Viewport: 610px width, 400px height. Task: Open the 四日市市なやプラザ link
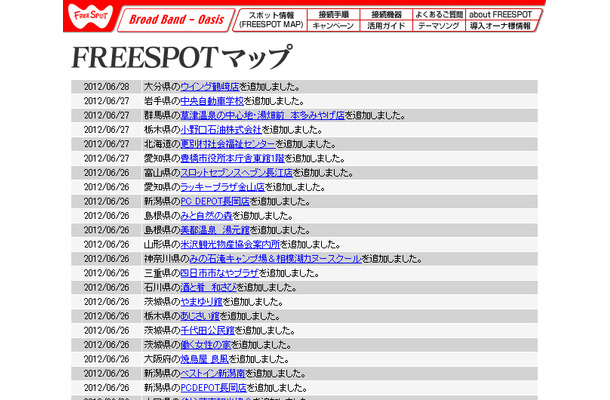point(219,273)
